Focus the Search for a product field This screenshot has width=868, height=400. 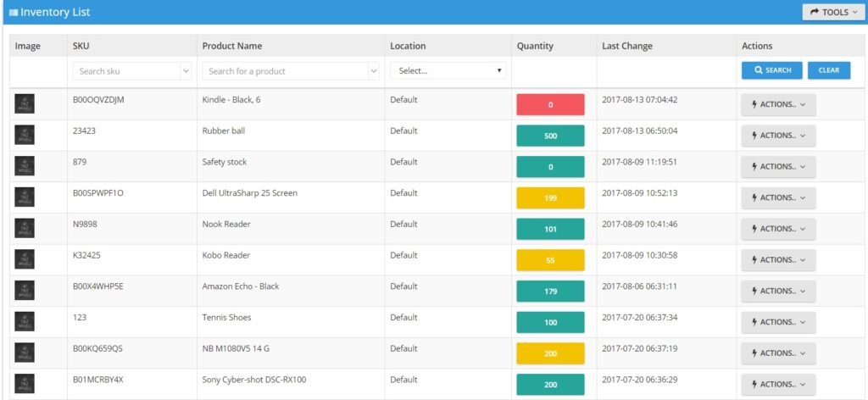pyautogui.click(x=286, y=71)
